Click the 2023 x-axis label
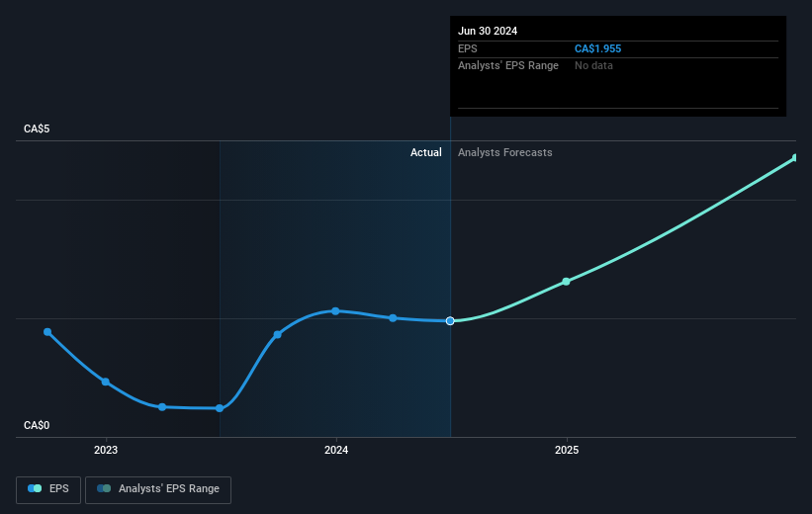The image size is (812, 514). click(x=106, y=450)
